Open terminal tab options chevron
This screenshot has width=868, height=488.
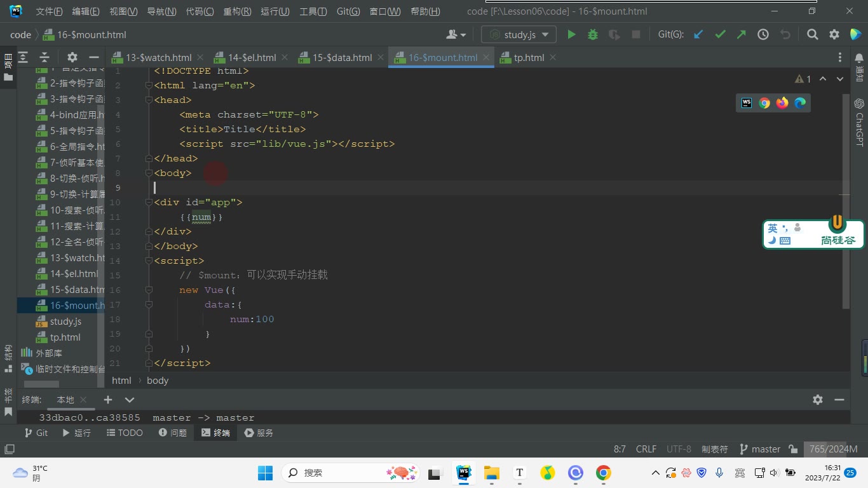[x=130, y=400]
